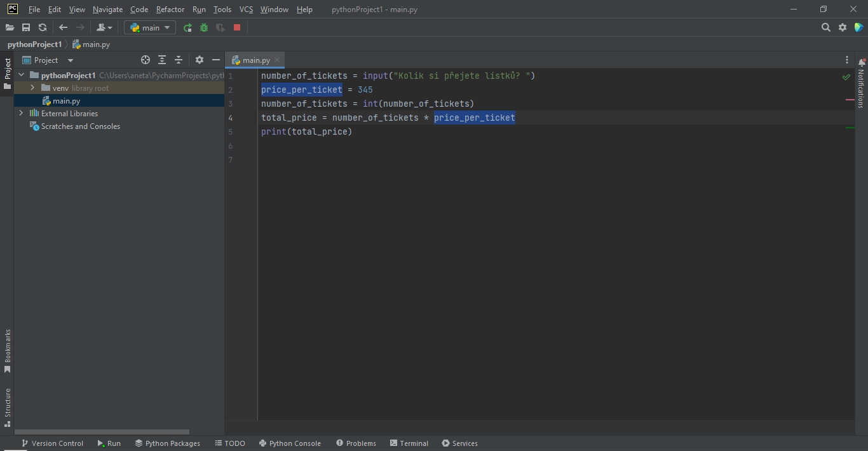Open the run configurations dropdown showing main
The height and width of the screenshot is (451, 868).
(149, 27)
